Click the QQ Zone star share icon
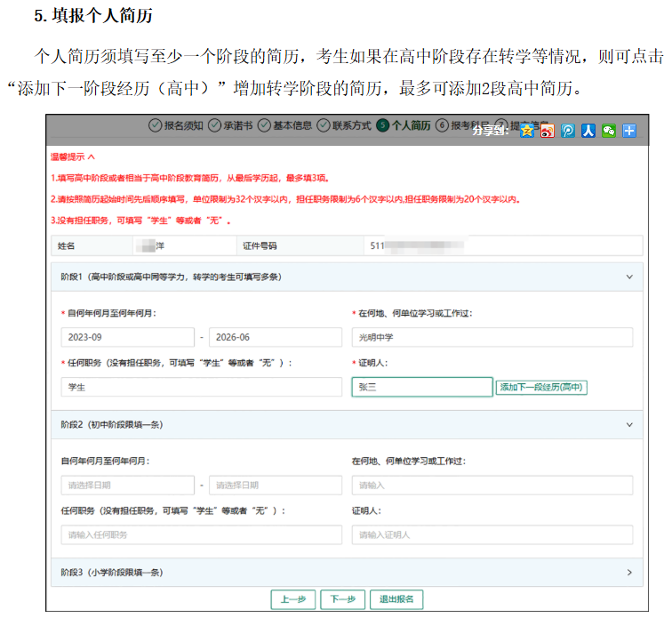The image size is (672, 618). [527, 130]
